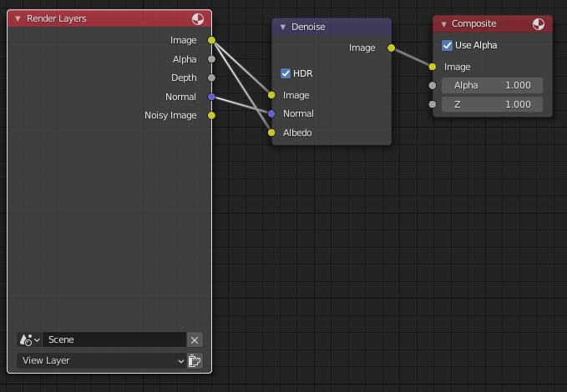Uncheck the HDR checkbox
567x392 pixels.
pyautogui.click(x=286, y=73)
